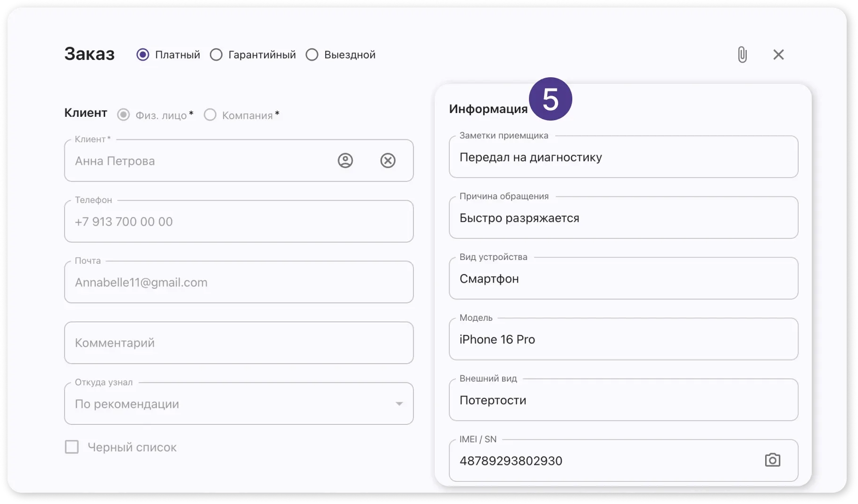
Task: Close the Заказ order form
Action: [778, 55]
